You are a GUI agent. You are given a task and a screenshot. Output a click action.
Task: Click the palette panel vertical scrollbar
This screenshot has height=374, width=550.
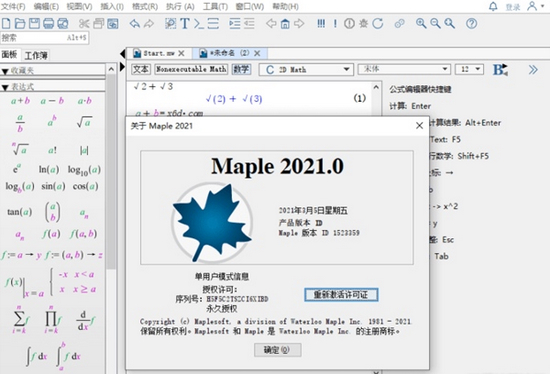coord(111,172)
